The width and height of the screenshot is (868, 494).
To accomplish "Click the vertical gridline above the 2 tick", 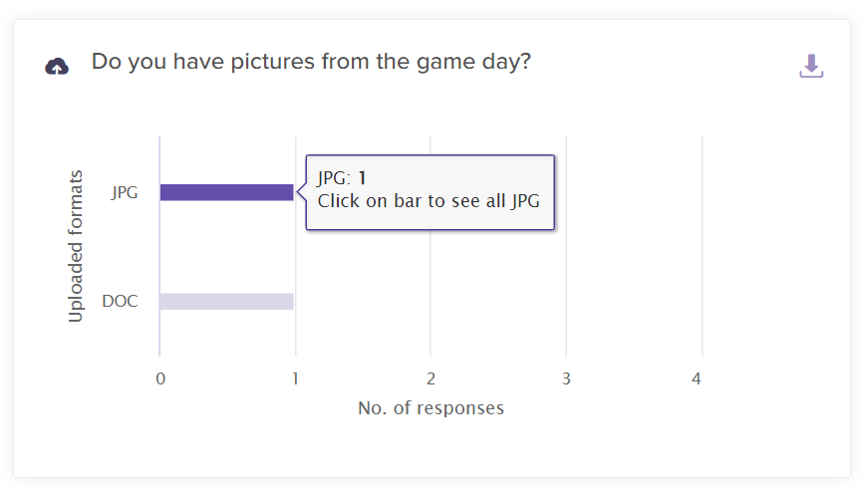I will pyautogui.click(x=431, y=289).
